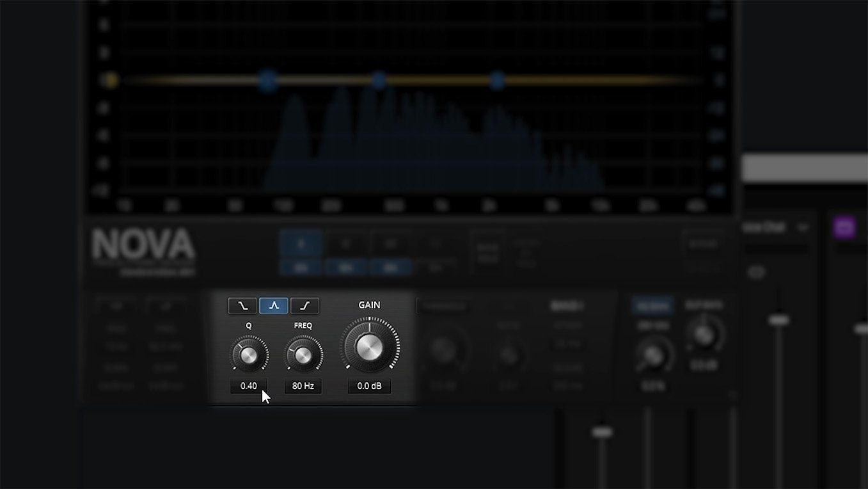
Task: Click the Q knob
Action: 249,355
